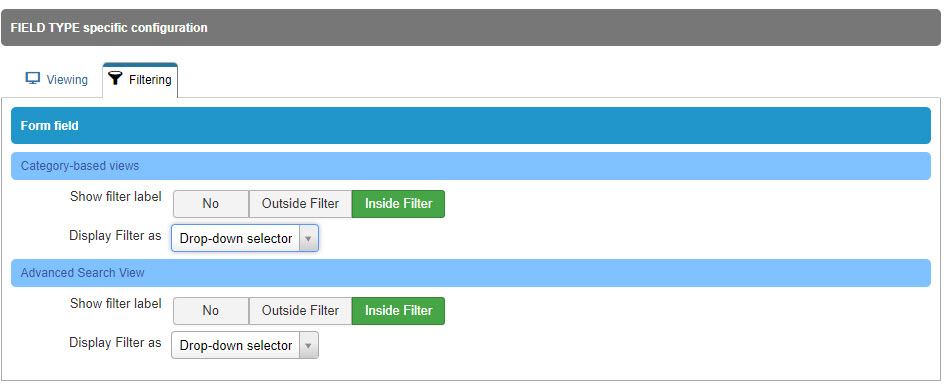This screenshot has height=384, width=944.
Task: Switch to the Filtering tab
Action: coord(140,79)
